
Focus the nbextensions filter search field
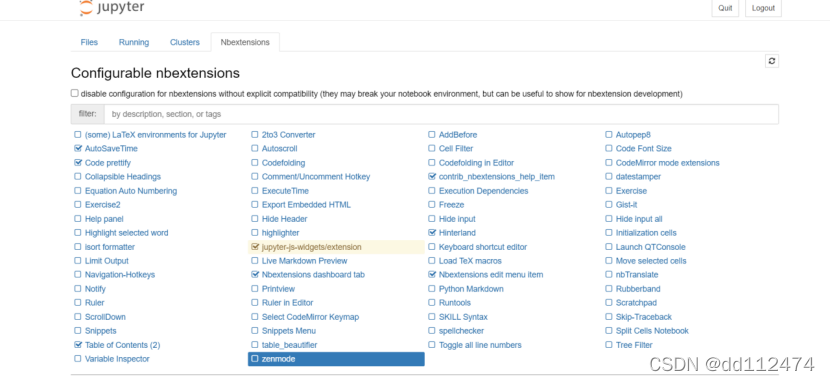click(x=441, y=114)
